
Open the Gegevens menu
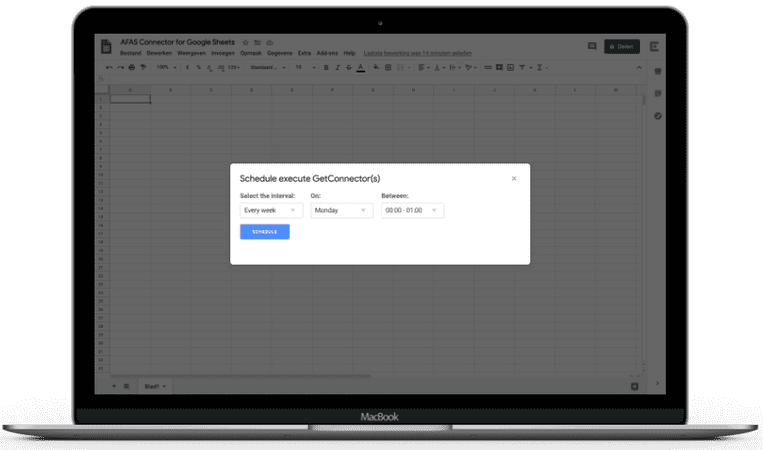279,53
